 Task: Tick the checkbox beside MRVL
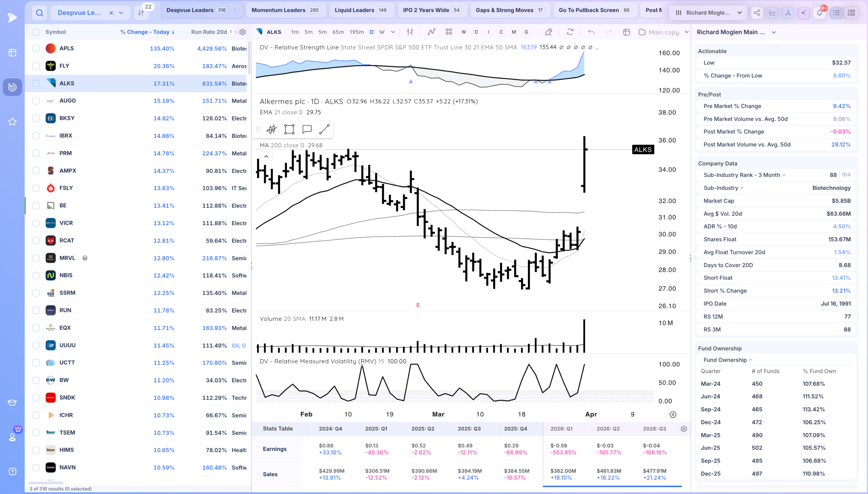[x=36, y=258]
